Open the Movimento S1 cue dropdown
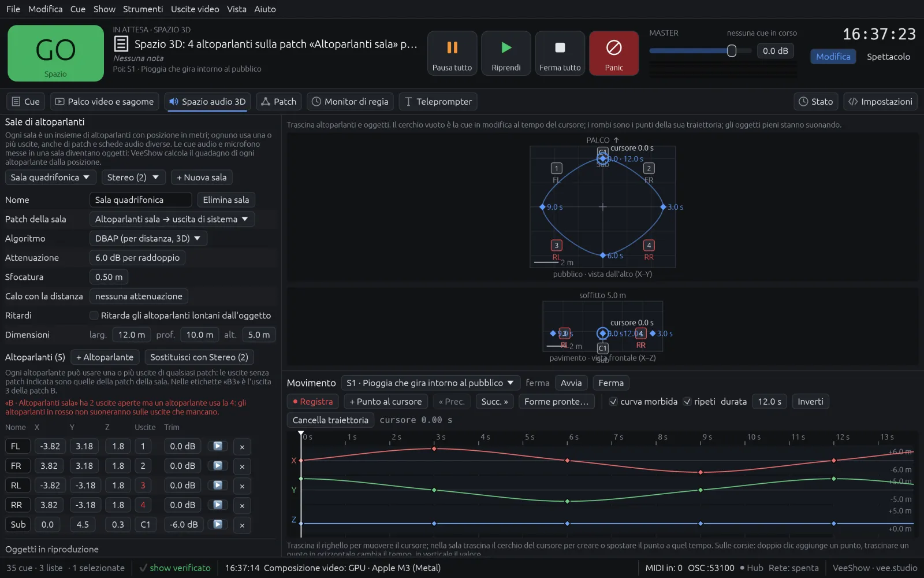The width and height of the screenshot is (924, 578). [x=430, y=383]
